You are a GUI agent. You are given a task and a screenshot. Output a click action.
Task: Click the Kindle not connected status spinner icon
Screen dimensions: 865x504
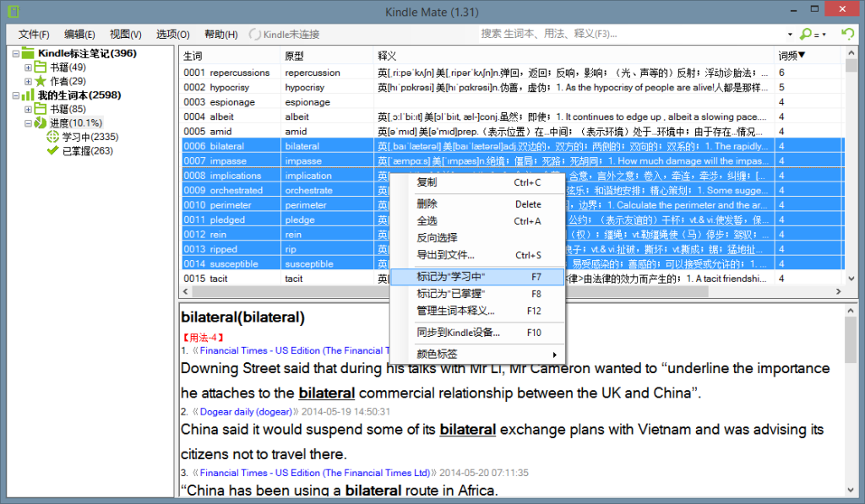pos(255,34)
